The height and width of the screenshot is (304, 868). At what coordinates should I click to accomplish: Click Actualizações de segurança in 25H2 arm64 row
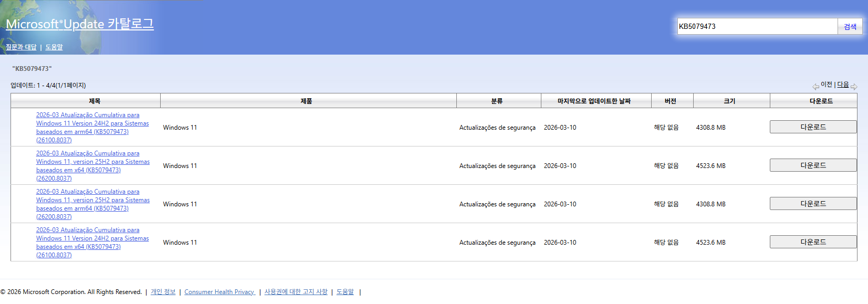(x=497, y=204)
